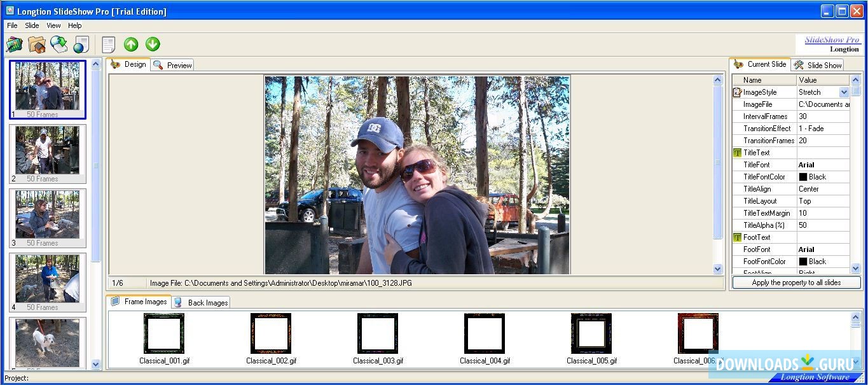Image resolution: width=868 pixels, height=385 pixels.
Task: Click the blank document page toolbar icon
Action: click(x=109, y=45)
